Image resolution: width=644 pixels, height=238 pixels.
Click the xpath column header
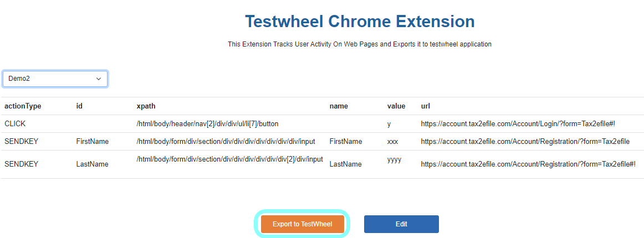tap(146, 106)
